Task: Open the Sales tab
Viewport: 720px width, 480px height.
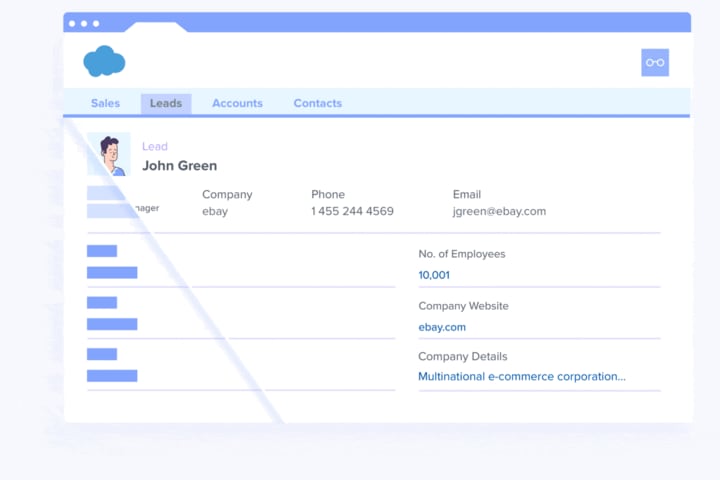Action: point(105,103)
